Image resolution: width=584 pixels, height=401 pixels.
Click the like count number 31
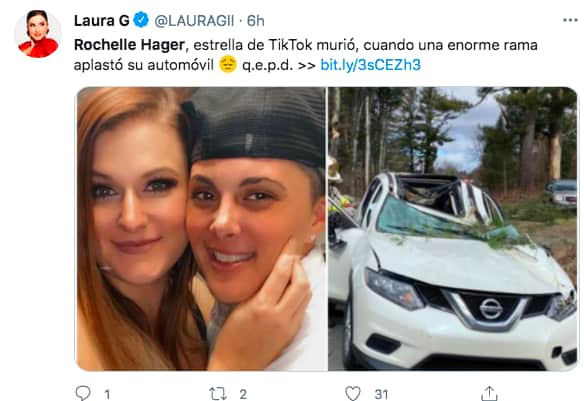point(381,394)
